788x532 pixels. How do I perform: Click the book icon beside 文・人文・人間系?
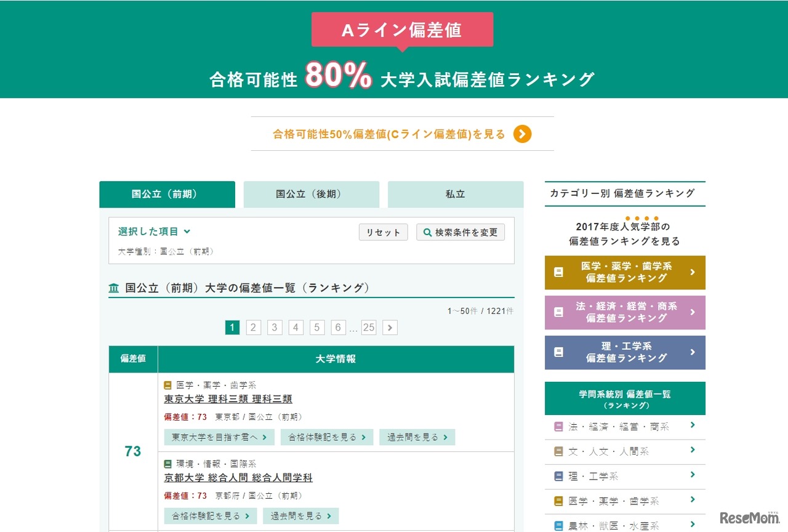point(558,451)
